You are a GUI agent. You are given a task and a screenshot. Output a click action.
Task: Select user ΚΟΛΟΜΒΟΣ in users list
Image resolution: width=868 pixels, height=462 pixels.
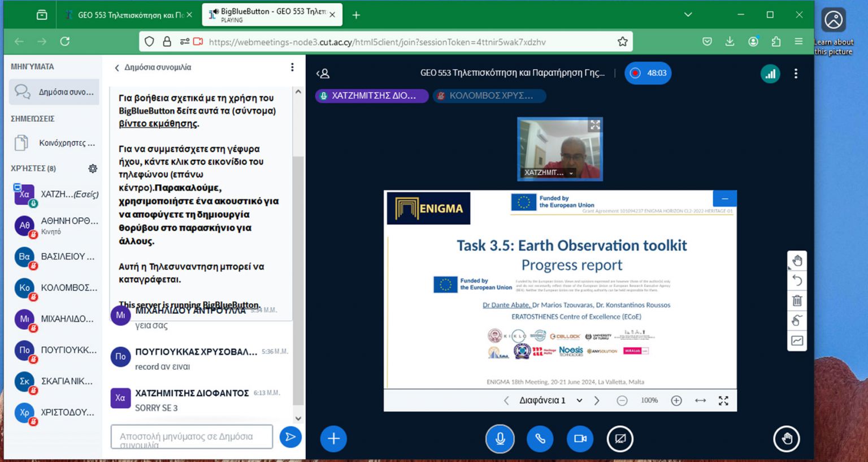click(x=54, y=288)
